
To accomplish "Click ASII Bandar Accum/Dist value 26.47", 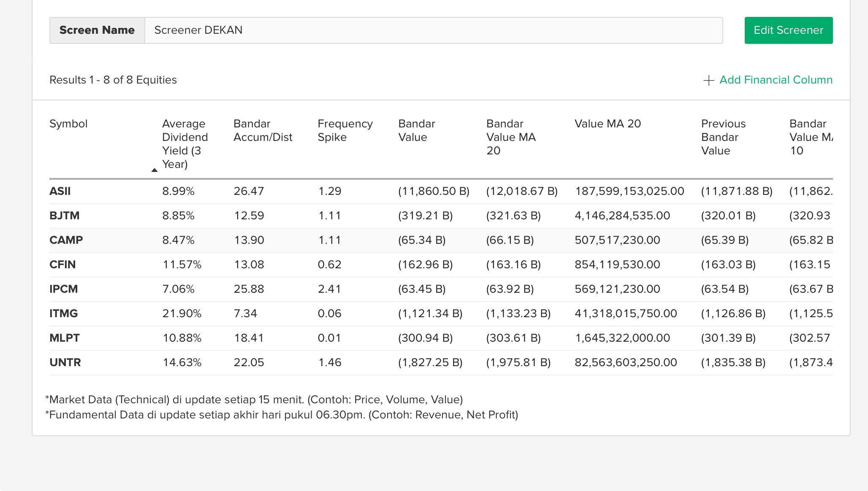I will click(x=249, y=191).
